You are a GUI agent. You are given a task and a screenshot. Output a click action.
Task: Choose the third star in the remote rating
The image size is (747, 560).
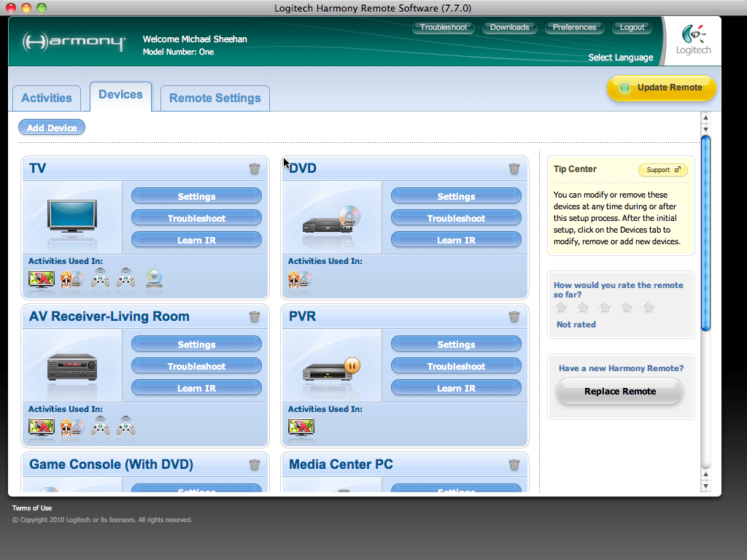click(604, 308)
